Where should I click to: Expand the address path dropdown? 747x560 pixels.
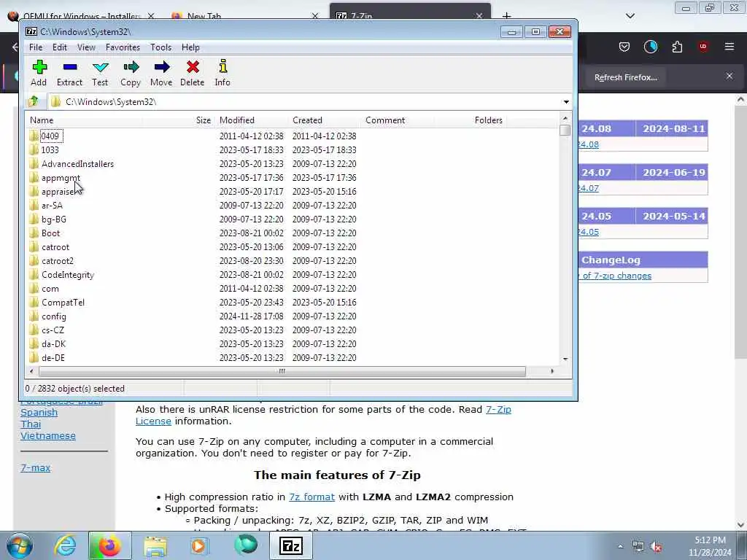(566, 101)
